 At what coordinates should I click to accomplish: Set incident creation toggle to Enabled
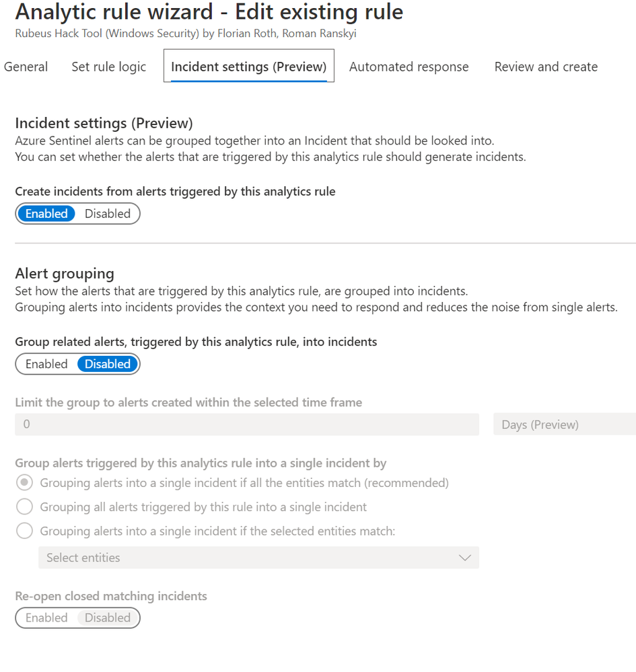pos(46,213)
